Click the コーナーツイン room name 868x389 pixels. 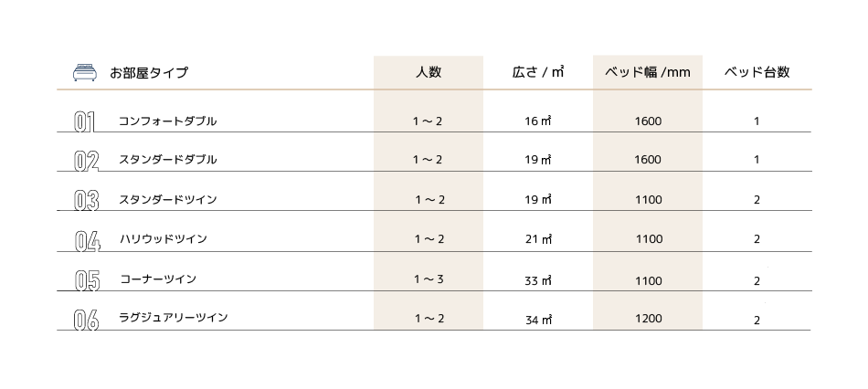(158, 279)
